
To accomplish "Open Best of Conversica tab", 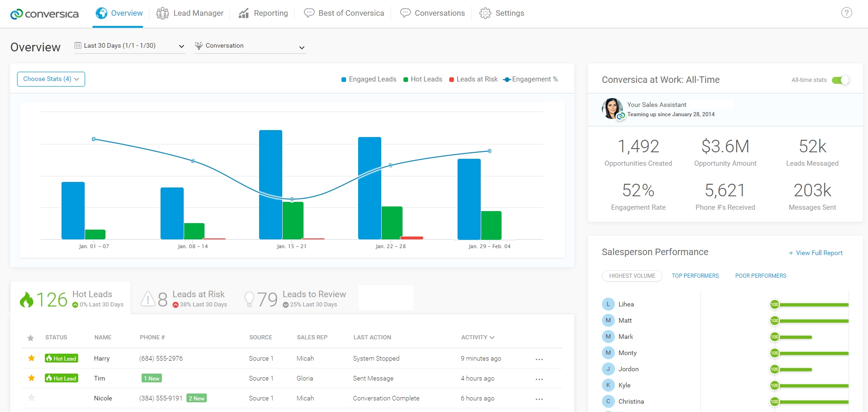I will tap(344, 13).
